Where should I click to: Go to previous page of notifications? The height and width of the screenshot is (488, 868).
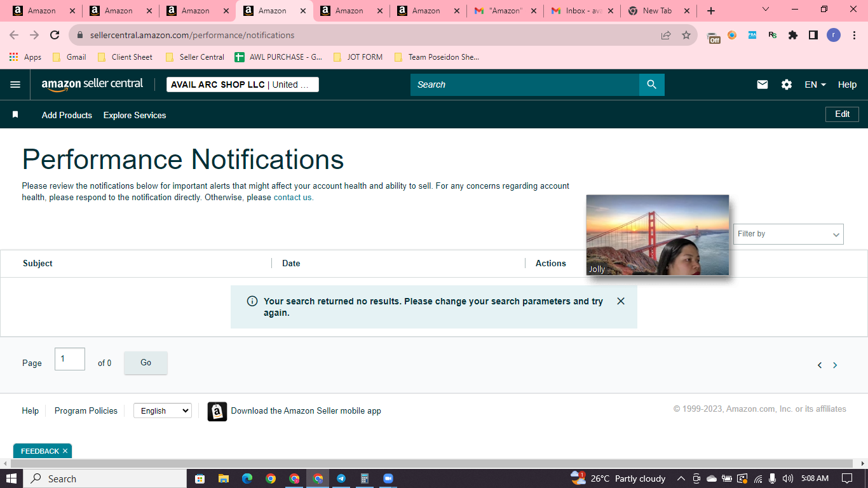click(x=820, y=365)
